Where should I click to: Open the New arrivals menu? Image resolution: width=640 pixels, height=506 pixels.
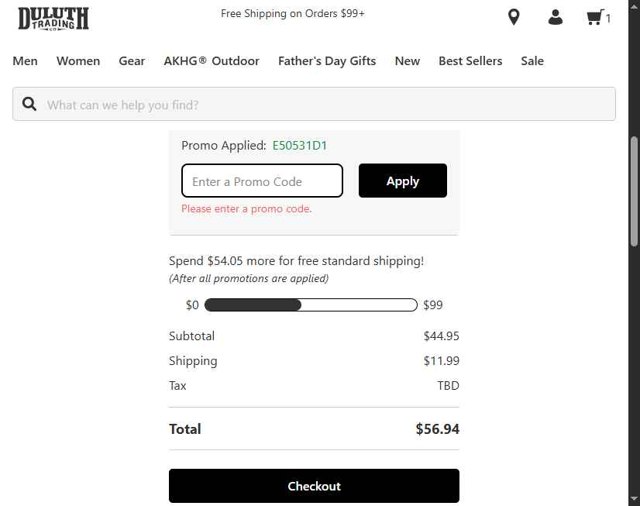[407, 61]
